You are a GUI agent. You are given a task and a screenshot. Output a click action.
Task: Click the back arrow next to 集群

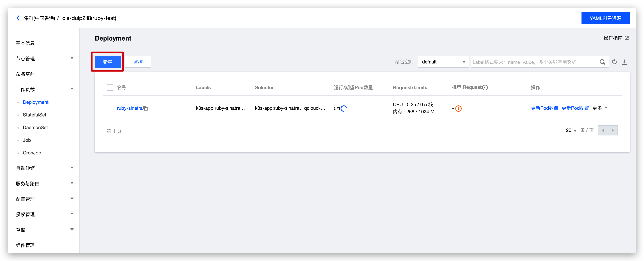click(x=19, y=18)
